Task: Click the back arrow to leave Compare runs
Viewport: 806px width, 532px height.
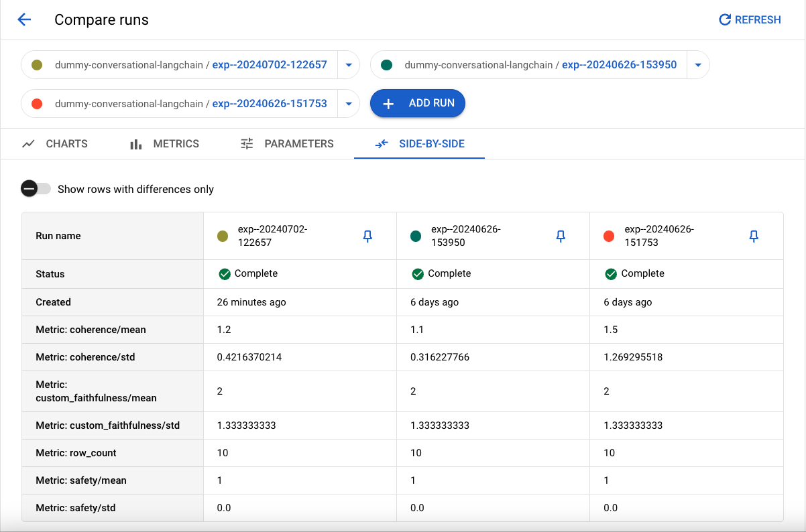Action: [24, 19]
